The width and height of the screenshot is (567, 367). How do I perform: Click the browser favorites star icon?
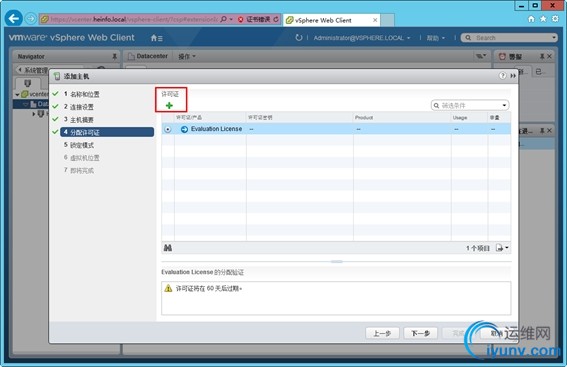coord(543,19)
